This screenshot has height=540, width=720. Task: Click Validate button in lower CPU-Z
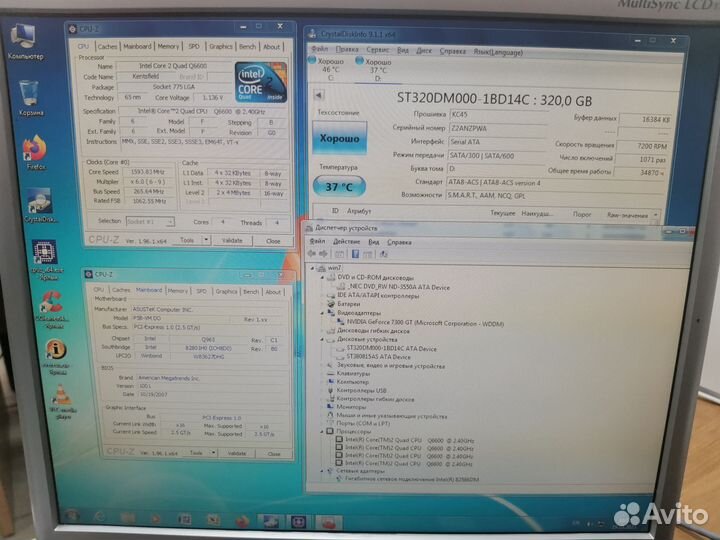pos(236,453)
